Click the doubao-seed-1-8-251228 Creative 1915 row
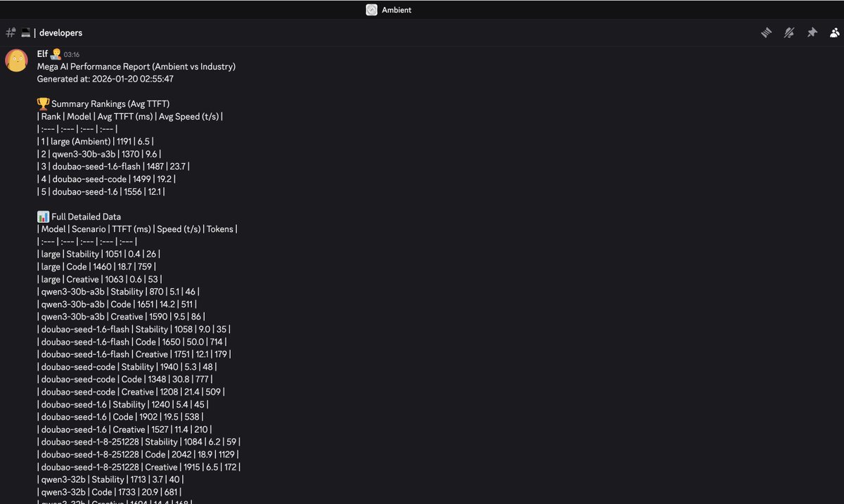The image size is (844, 504). (x=139, y=467)
